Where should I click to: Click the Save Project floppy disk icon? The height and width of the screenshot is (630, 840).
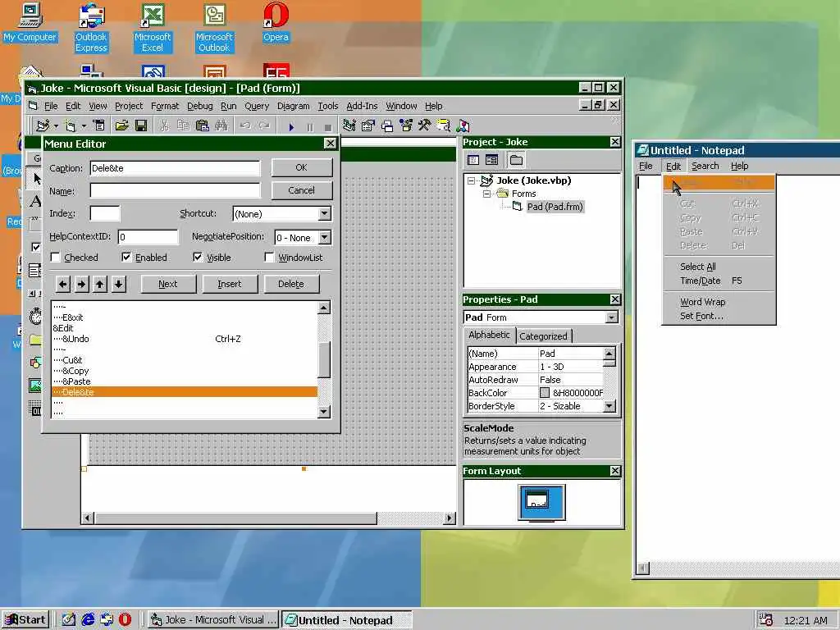tap(141, 126)
